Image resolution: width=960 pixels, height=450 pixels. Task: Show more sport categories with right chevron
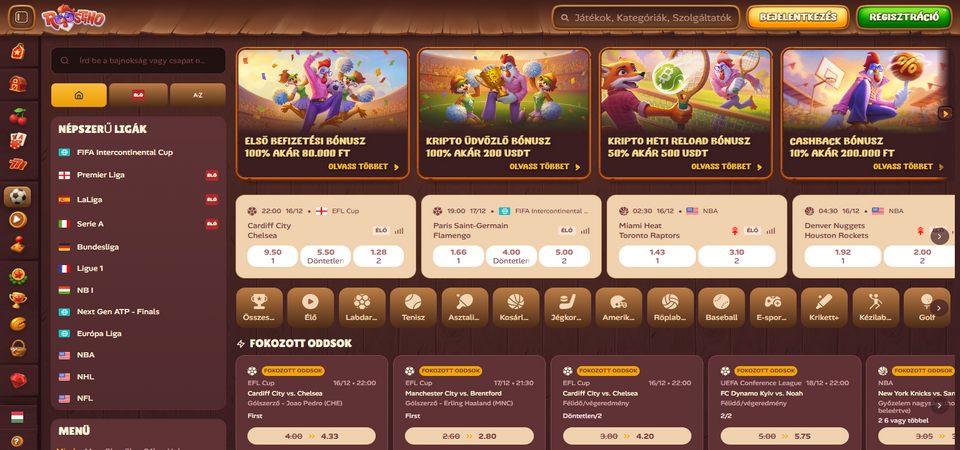[939, 307]
